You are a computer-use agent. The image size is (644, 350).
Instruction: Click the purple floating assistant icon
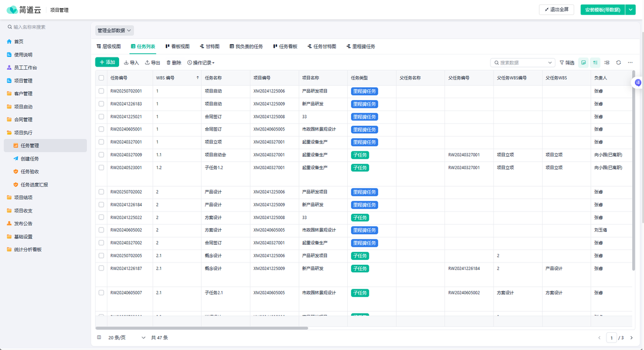[x=638, y=82]
